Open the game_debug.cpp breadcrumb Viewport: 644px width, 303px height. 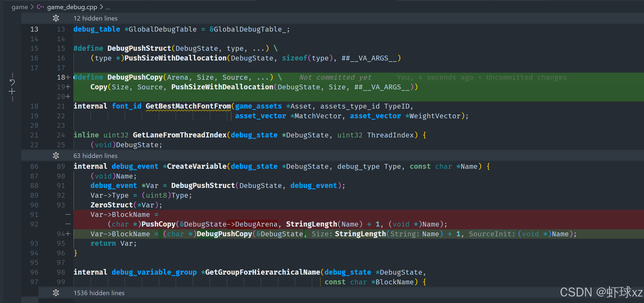click(72, 7)
